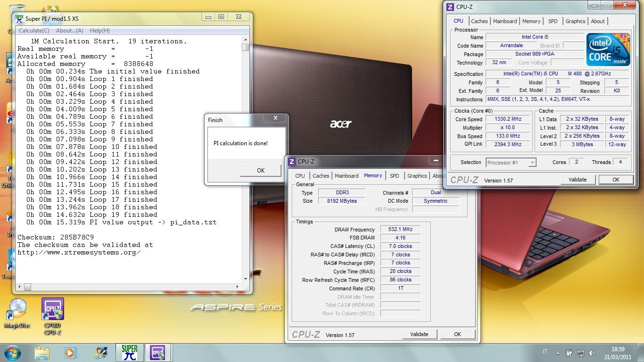Click the Checksum: 285B78C9 line
The image size is (644, 362).
point(56,237)
